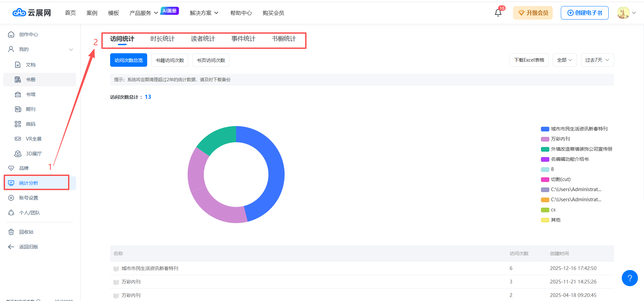644x301 pixels.
Task: Click the 返回旧版 back arrow icon
Action: (x=11, y=247)
